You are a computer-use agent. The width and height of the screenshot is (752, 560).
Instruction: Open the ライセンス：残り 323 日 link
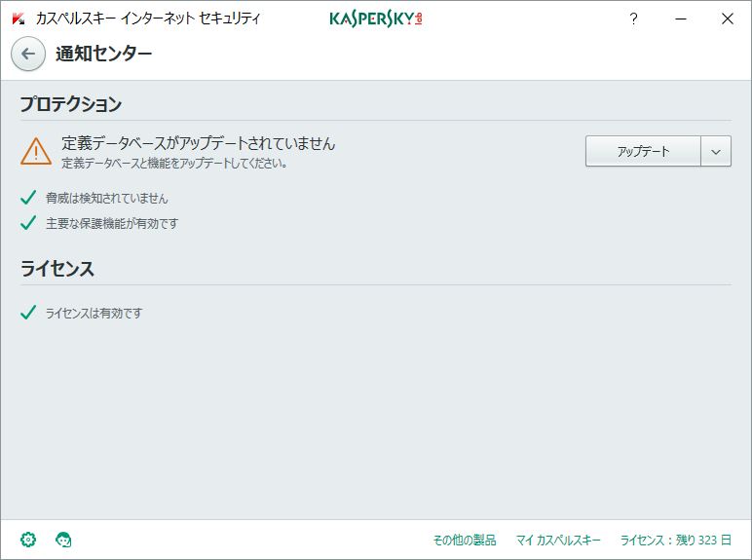pos(676,540)
